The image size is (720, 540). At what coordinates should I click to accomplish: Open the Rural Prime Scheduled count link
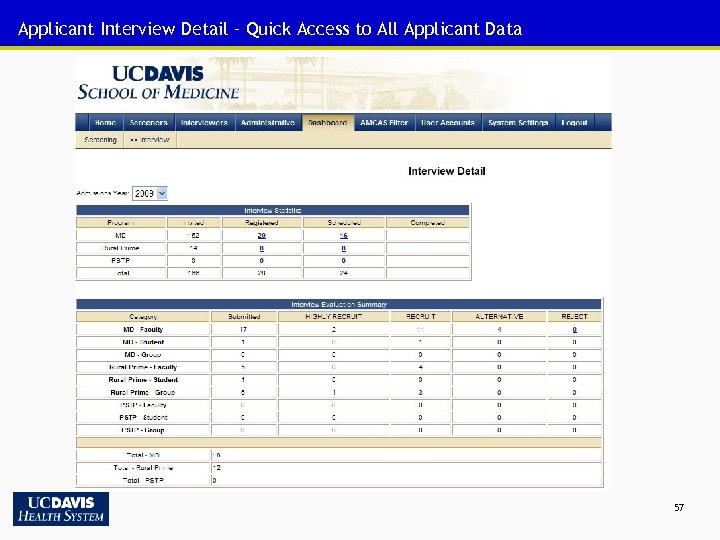click(343, 248)
